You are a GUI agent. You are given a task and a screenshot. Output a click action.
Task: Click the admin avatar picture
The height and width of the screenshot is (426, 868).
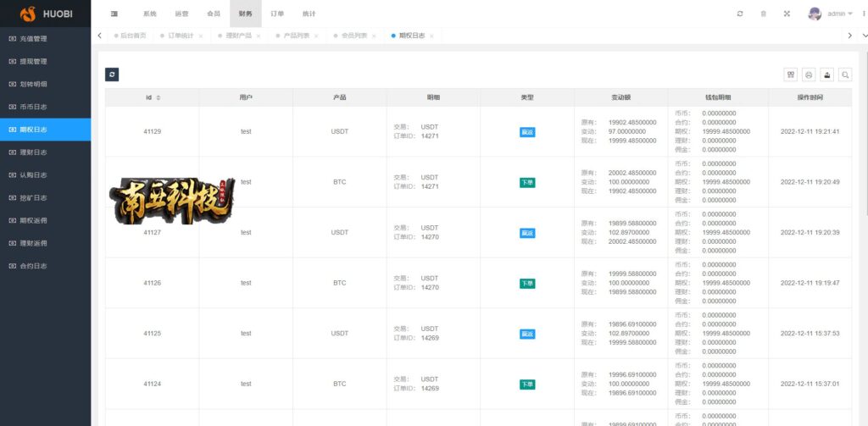pyautogui.click(x=815, y=14)
